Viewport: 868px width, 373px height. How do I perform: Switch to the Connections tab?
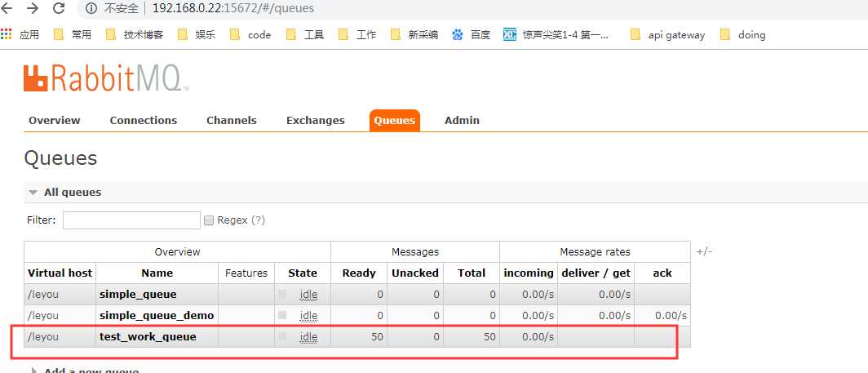pyautogui.click(x=144, y=120)
